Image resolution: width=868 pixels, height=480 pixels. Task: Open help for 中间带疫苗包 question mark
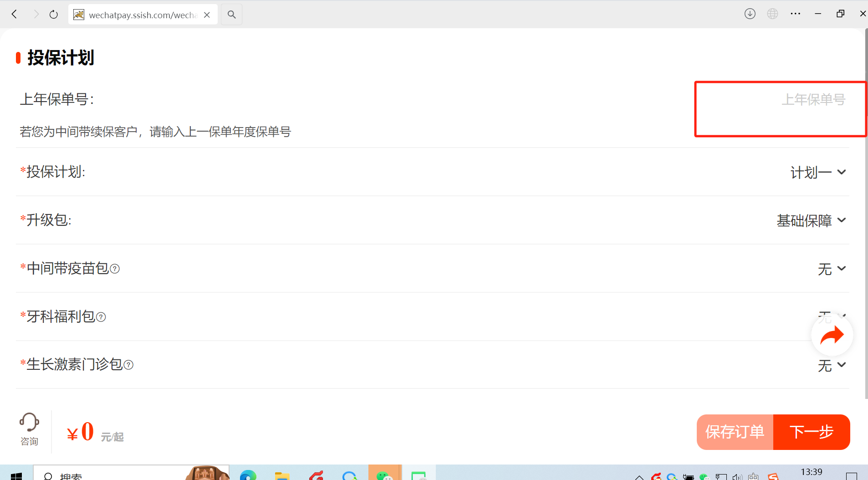115,269
